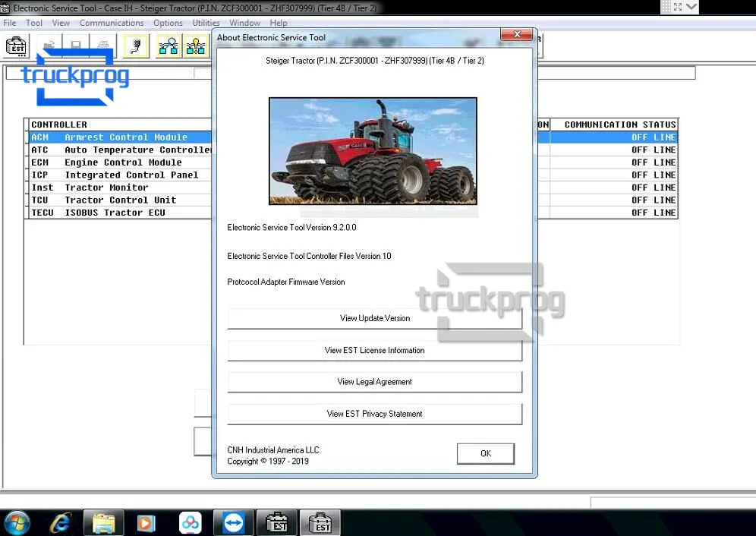Viewport: 756px width, 536px height.
Task: Select the ACM Armrest Control Module row
Action: [x=120, y=137]
